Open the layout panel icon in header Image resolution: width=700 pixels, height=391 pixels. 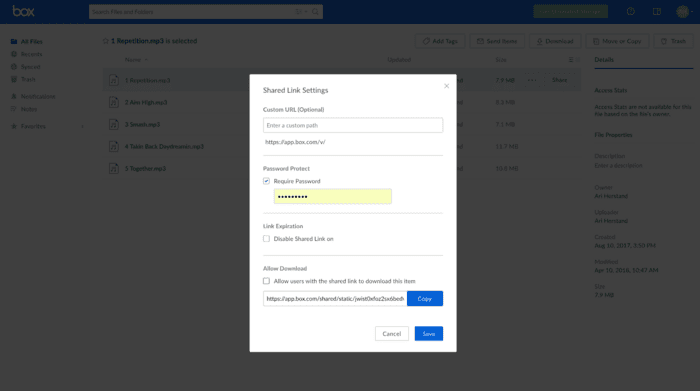tap(657, 12)
